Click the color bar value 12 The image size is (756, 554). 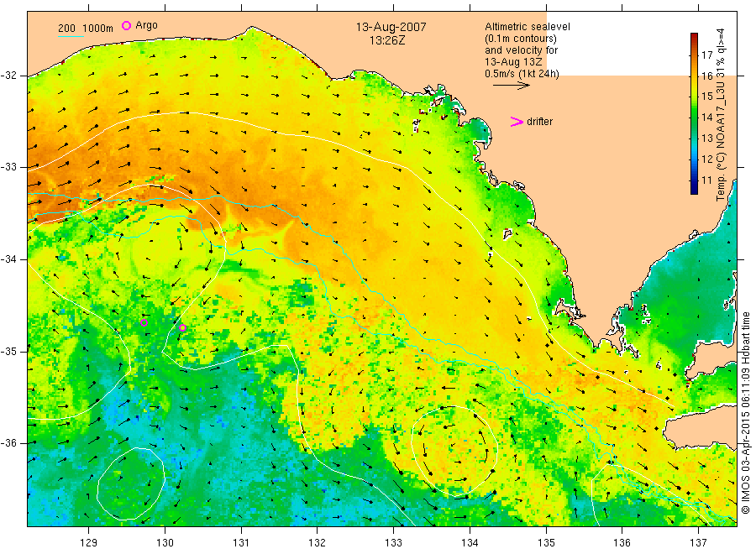[x=706, y=159]
